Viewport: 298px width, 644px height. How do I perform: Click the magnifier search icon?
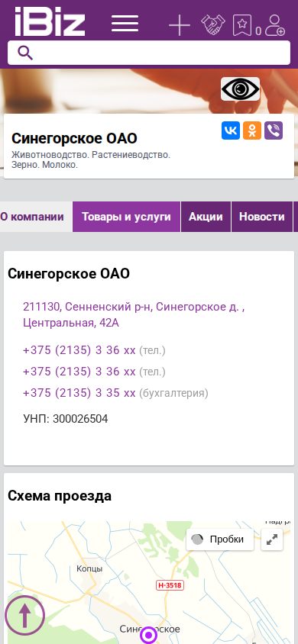point(25,53)
